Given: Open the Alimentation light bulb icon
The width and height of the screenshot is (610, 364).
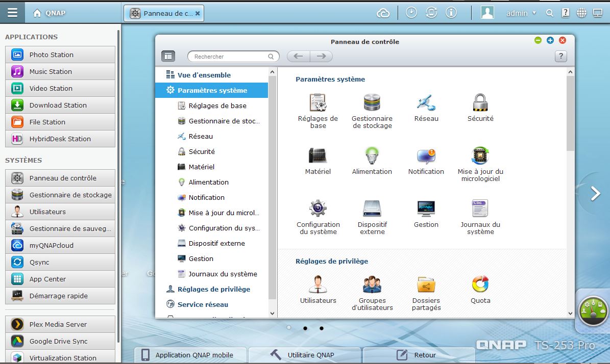Looking at the screenshot, I should (372, 155).
